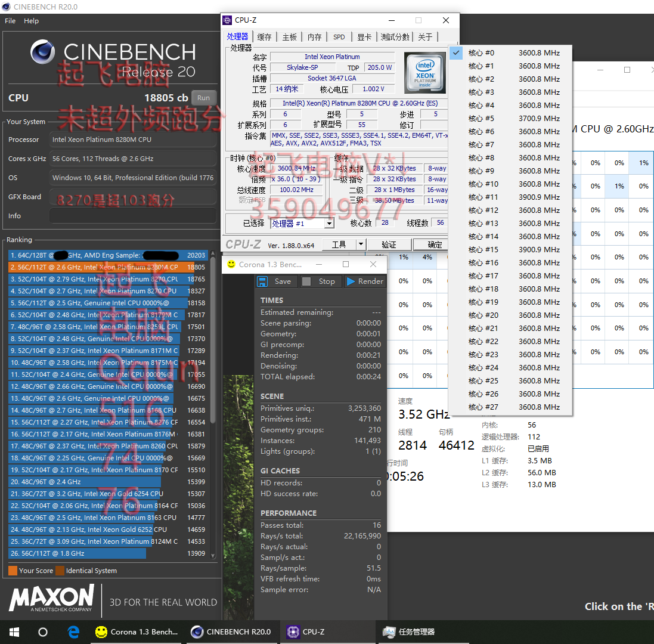Switch to CPU-Z taskbar item
The image size is (654, 644).
[x=328, y=632]
